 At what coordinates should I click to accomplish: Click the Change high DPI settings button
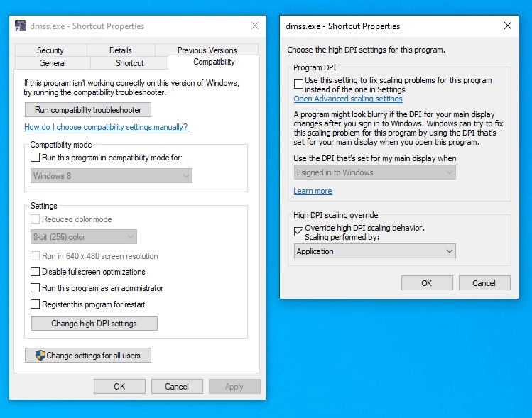[94, 324]
